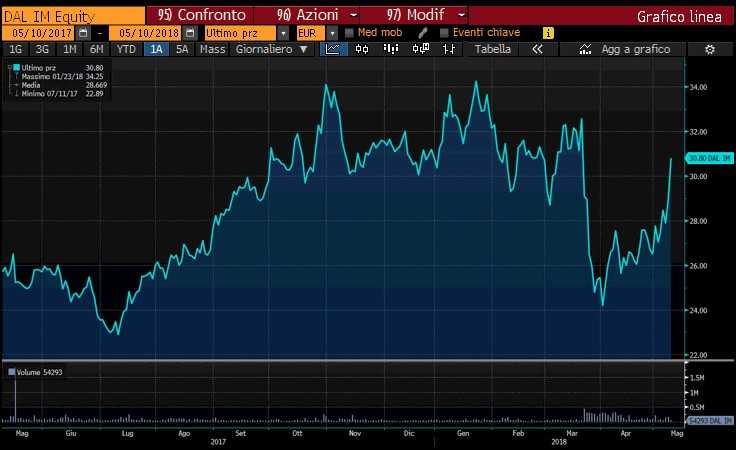
Task: Select the YTD time range tab
Action: [x=126, y=49]
